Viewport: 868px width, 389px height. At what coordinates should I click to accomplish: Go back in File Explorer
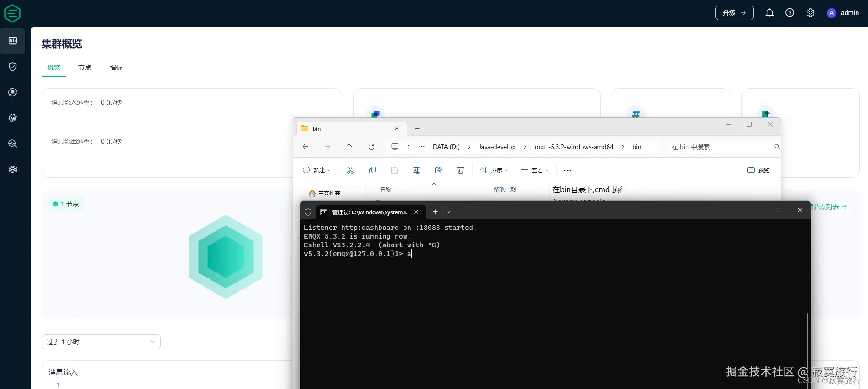[x=305, y=147]
